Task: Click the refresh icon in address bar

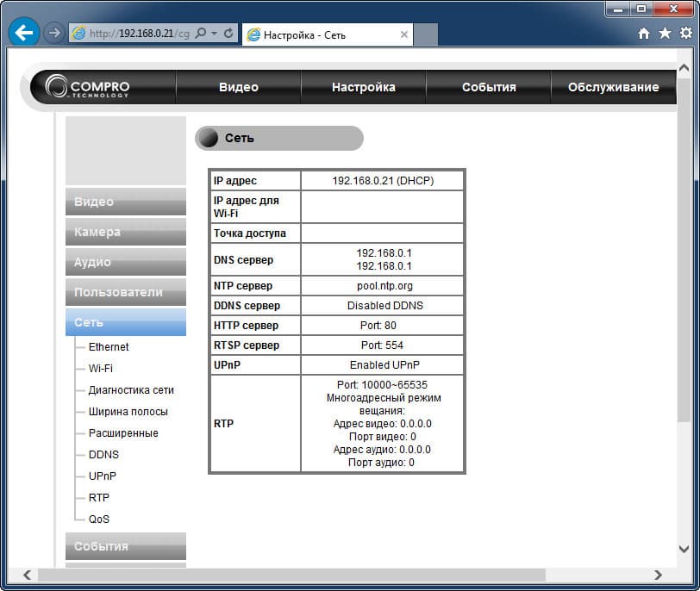Action: (228, 33)
